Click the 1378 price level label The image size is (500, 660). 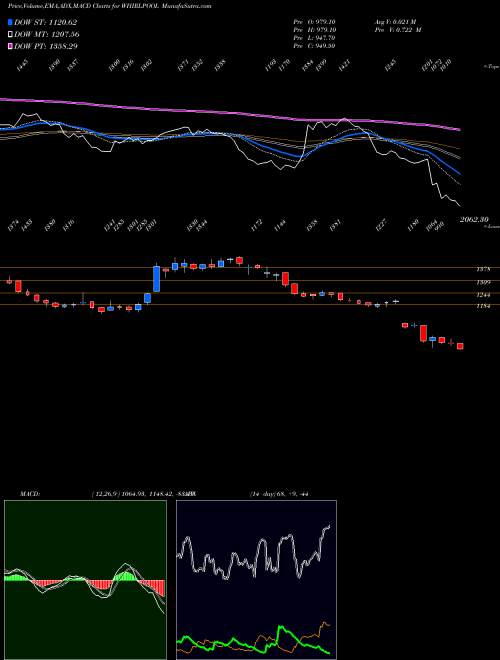click(x=483, y=269)
